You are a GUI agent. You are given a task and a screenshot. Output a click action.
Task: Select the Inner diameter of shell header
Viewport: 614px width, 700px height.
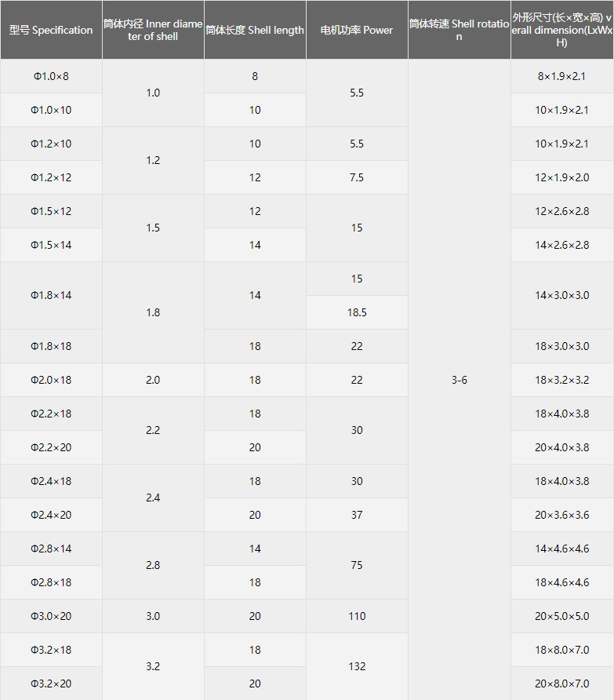[153, 30]
